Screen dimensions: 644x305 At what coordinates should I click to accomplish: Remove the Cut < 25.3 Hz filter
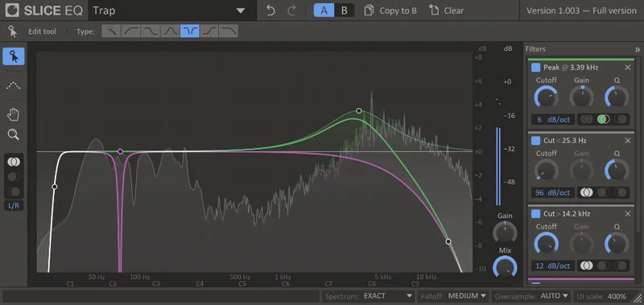[628, 141]
